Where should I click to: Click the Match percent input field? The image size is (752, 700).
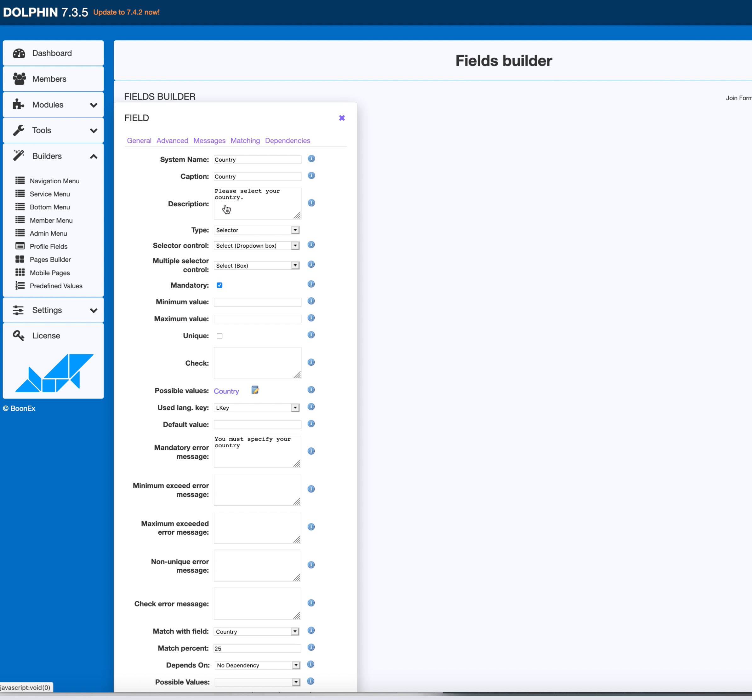[x=257, y=649]
